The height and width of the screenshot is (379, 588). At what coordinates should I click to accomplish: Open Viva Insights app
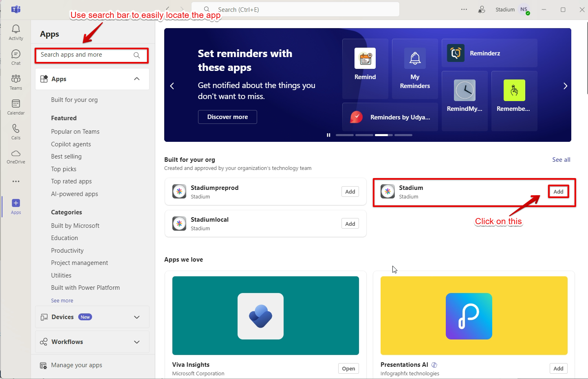348,368
